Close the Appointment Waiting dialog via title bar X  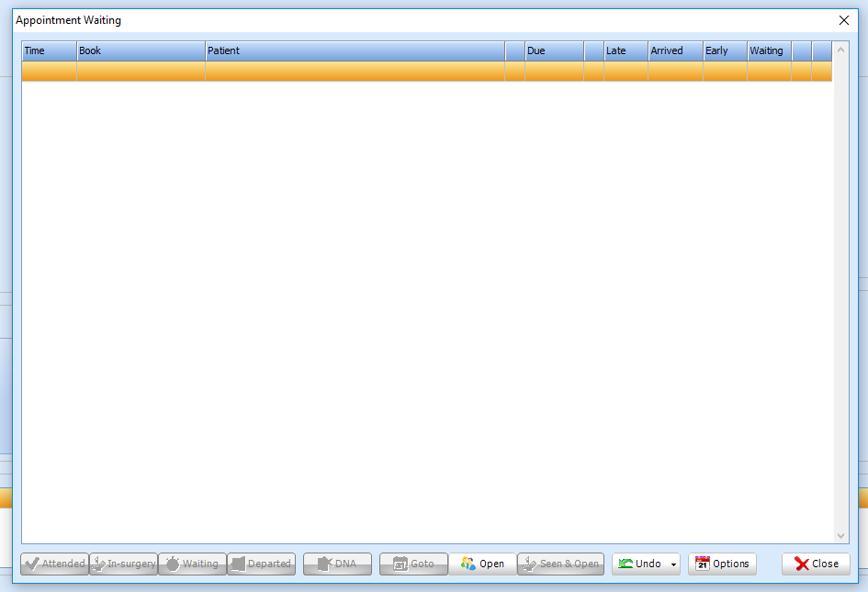(843, 20)
